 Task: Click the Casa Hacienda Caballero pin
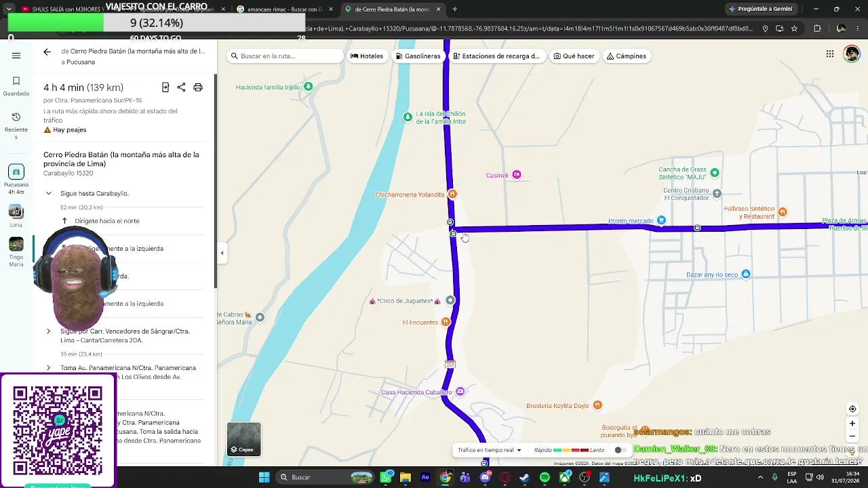[x=460, y=392]
